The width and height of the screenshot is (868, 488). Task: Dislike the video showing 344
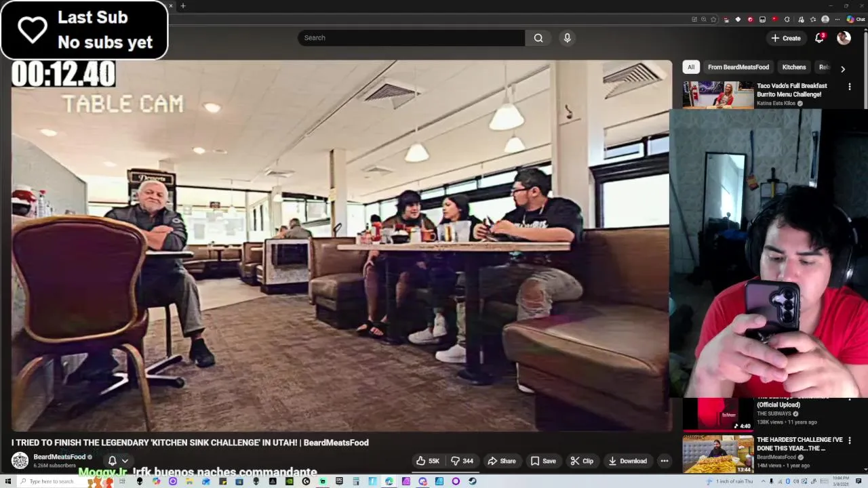[462, 461]
